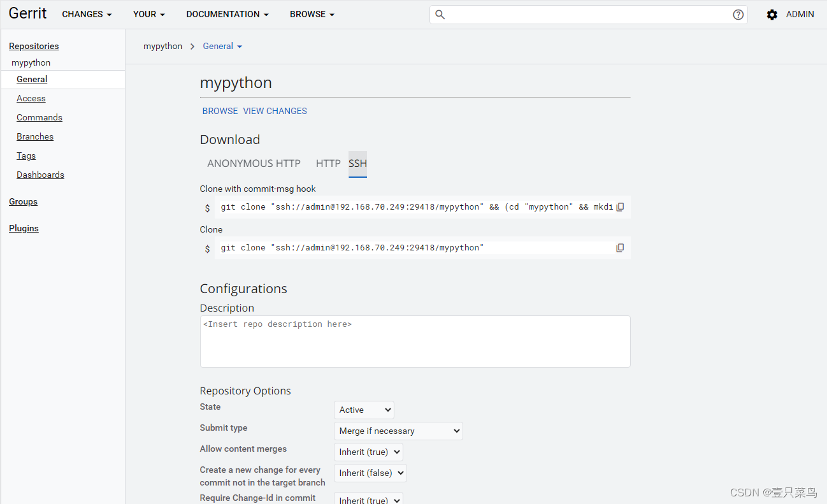Open the Allow content merges dropdown

368,452
